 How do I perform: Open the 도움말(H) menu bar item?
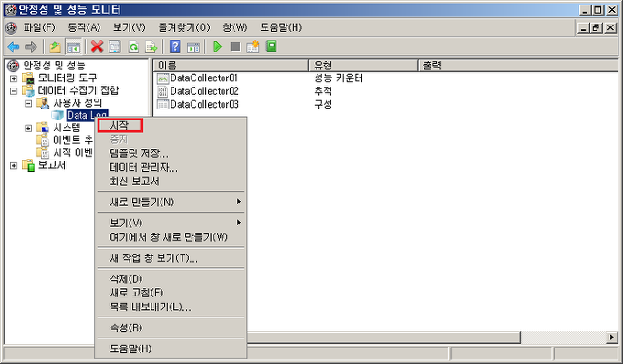point(281,27)
